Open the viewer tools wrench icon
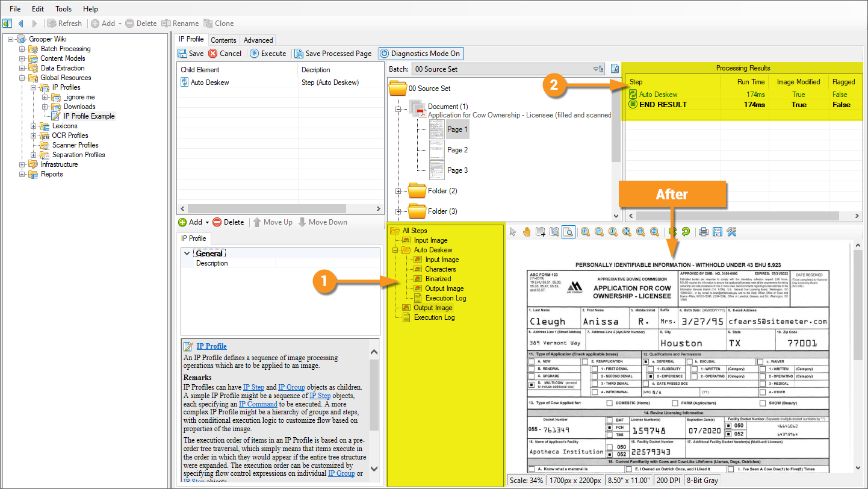Image resolution: width=868 pixels, height=489 pixels. tap(731, 232)
